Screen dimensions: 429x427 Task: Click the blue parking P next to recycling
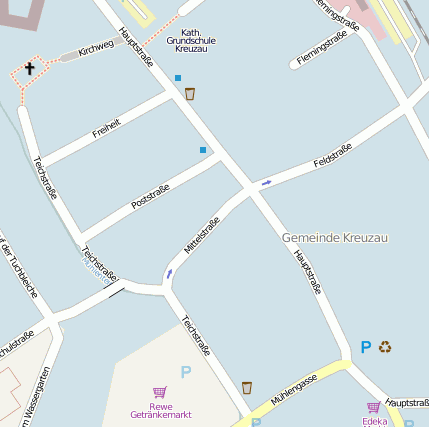(366, 347)
